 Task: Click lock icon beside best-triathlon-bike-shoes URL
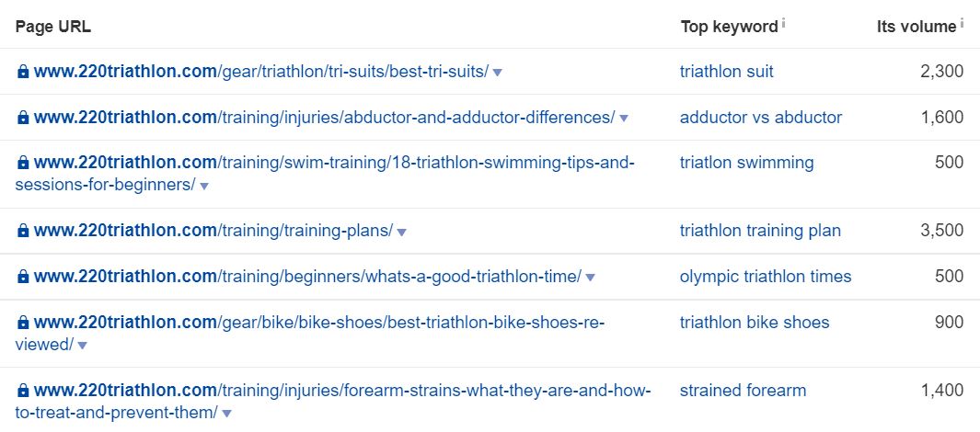(x=23, y=323)
